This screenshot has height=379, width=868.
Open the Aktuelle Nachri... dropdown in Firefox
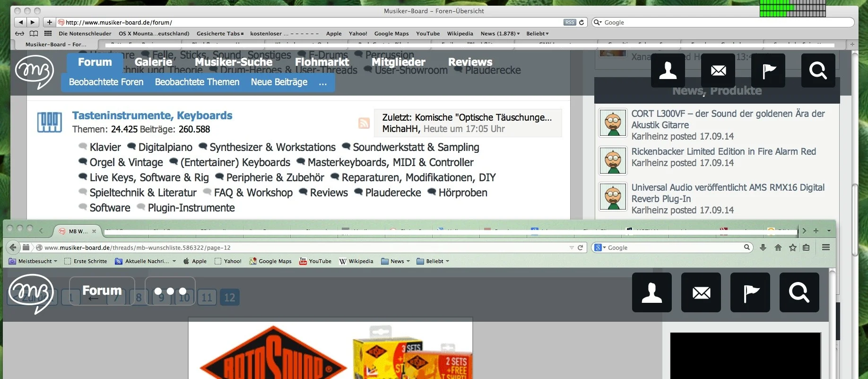tap(146, 261)
